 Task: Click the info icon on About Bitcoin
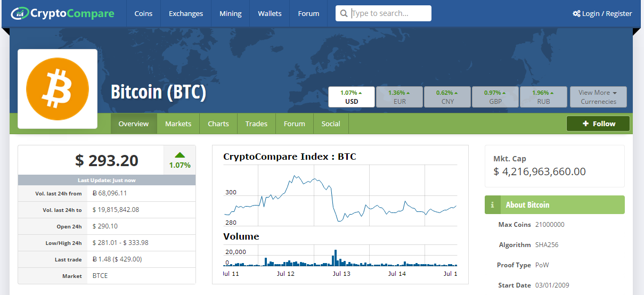click(492, 204)
